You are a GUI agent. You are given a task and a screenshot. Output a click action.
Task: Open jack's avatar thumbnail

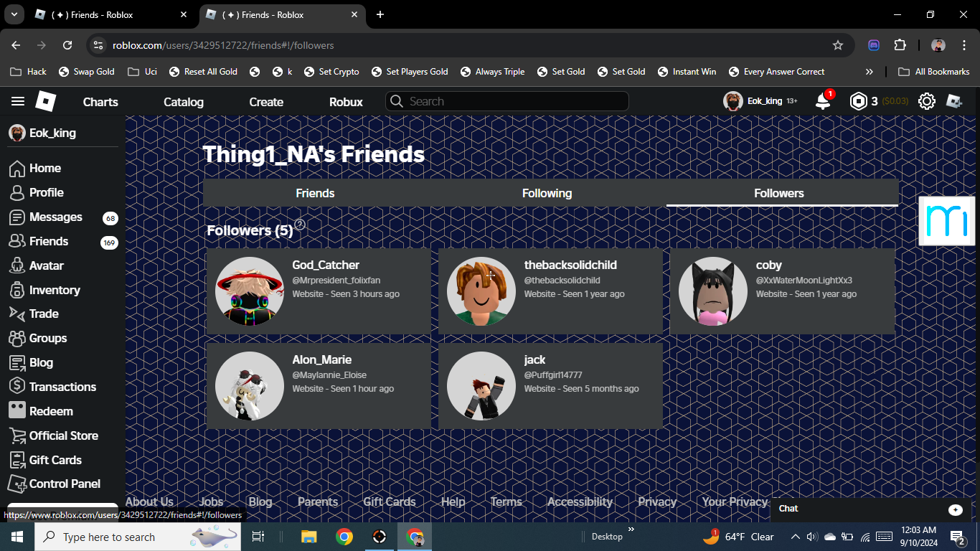pos(481,386)
